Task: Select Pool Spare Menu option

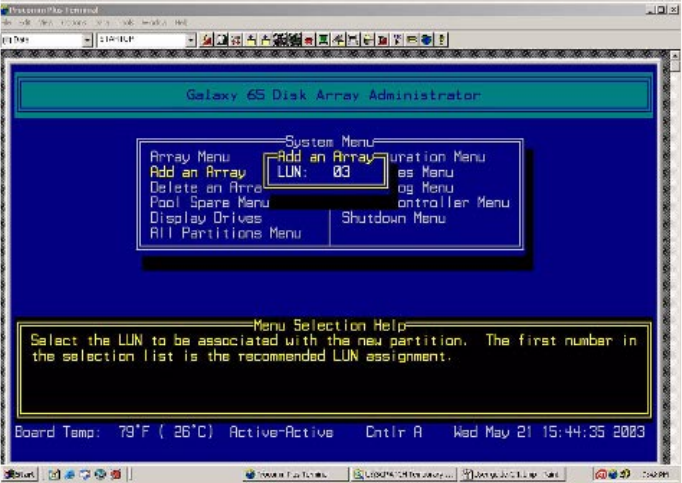Action: coord(209,202)
